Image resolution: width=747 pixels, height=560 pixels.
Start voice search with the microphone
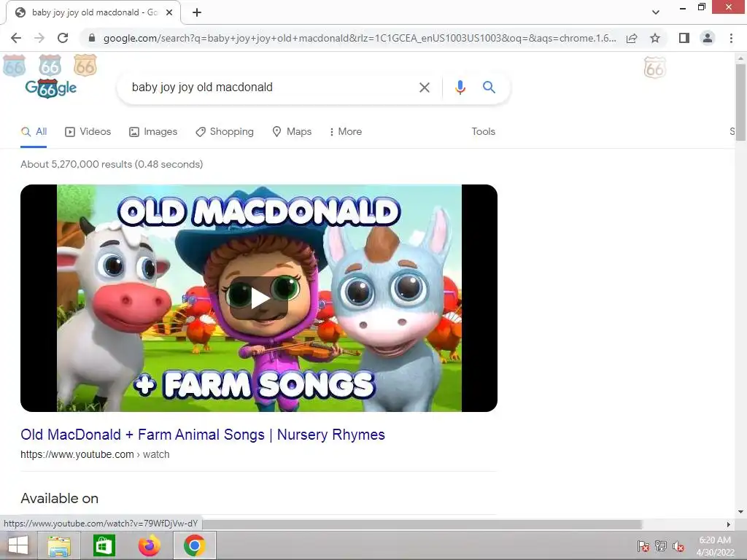coord(460,87)
